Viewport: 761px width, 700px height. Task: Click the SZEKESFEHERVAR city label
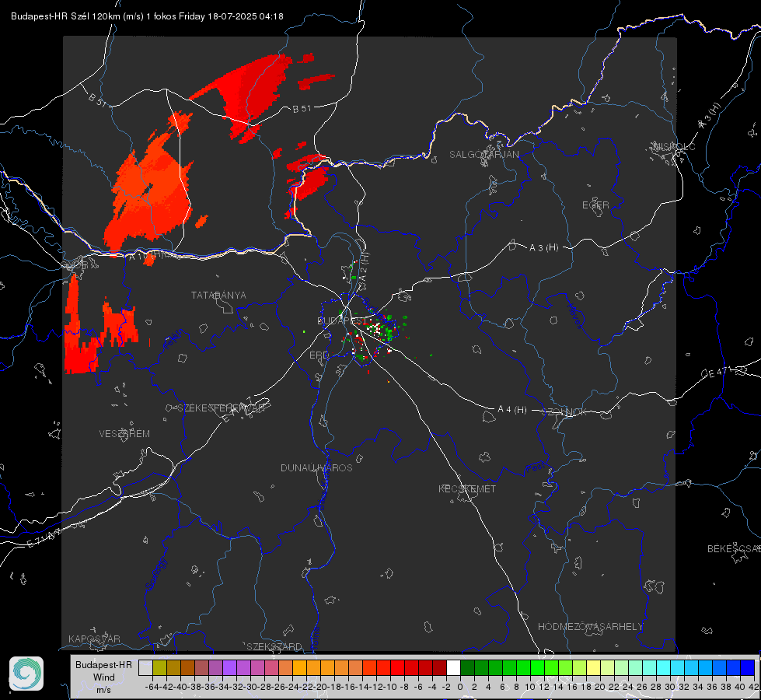(x=223, y=408)
